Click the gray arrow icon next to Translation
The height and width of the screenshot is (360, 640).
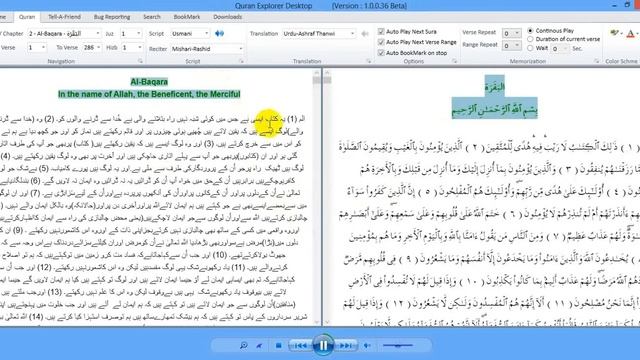365,33
